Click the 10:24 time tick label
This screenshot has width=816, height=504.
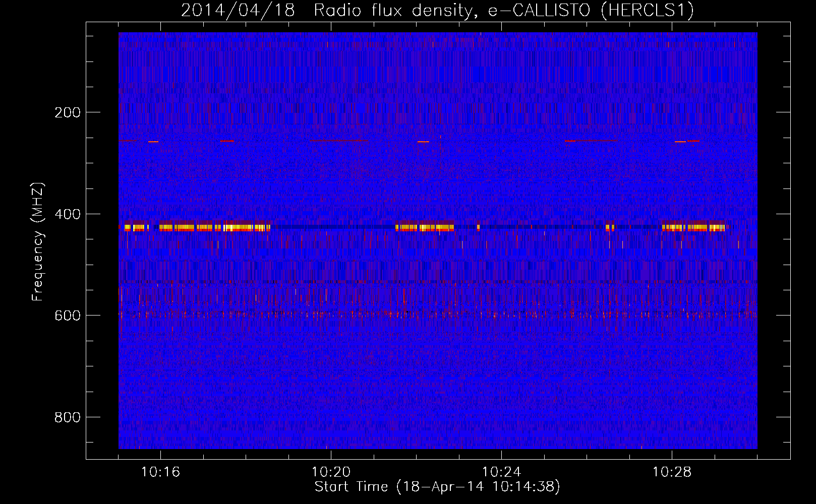tap(501, 472)
